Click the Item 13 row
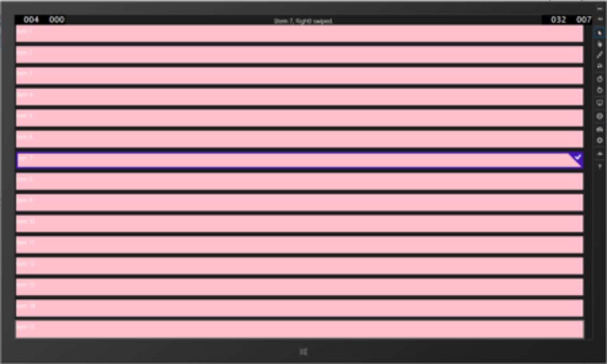This screenshot has height=364, width=607. point(299,287)
